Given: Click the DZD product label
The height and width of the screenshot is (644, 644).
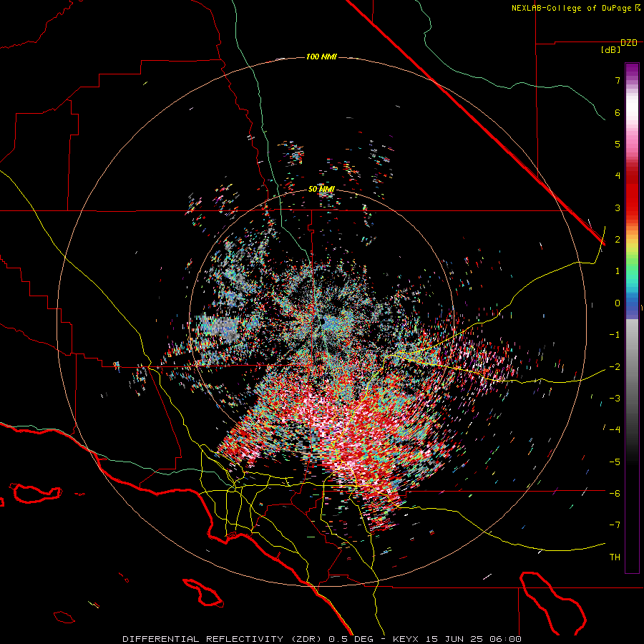Looking at the screenshot, I should pyautogui.click(x=629, y=43).
